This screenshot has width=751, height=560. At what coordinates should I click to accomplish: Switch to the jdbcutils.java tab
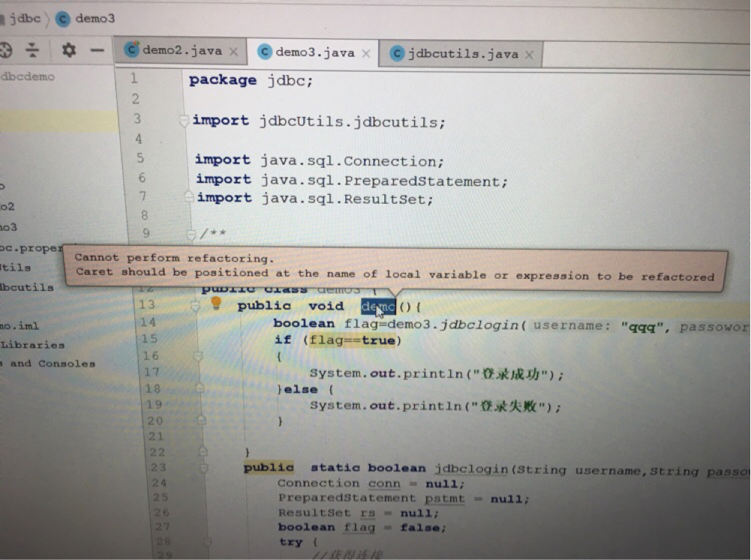click(x=461, y=54)
